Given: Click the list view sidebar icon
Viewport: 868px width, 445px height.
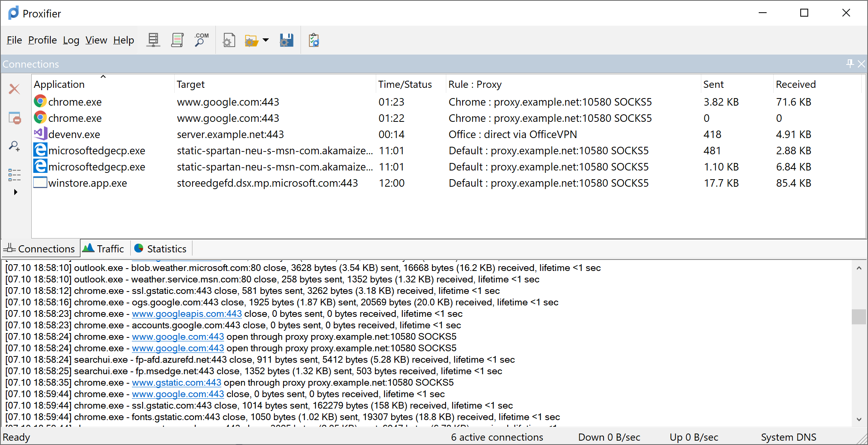Looking at the screenshot, I should coord(15,174).
